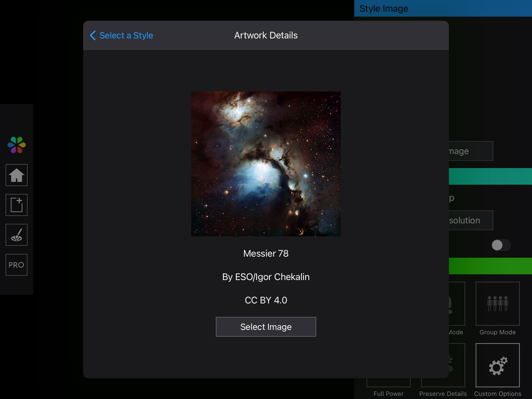This screenshot has height=399, width=532.
Task: Open Custom Options gears icon
Action: pos(497,365)
